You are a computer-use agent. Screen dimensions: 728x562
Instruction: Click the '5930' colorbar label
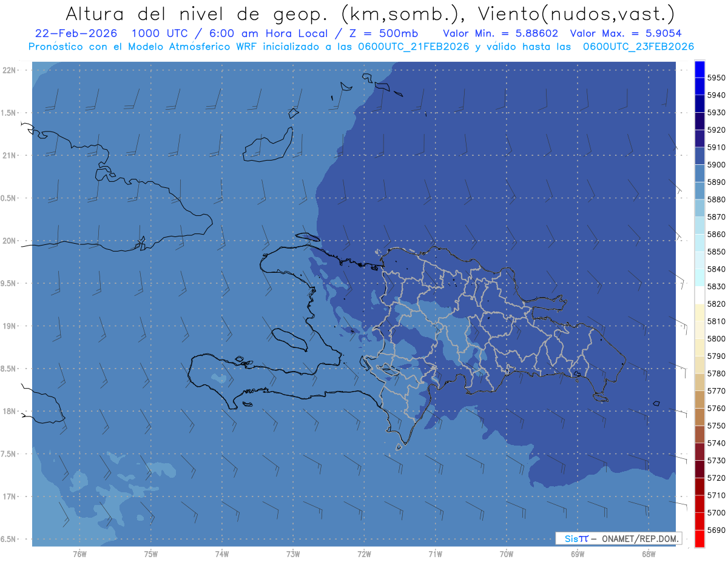click(716, 113)
